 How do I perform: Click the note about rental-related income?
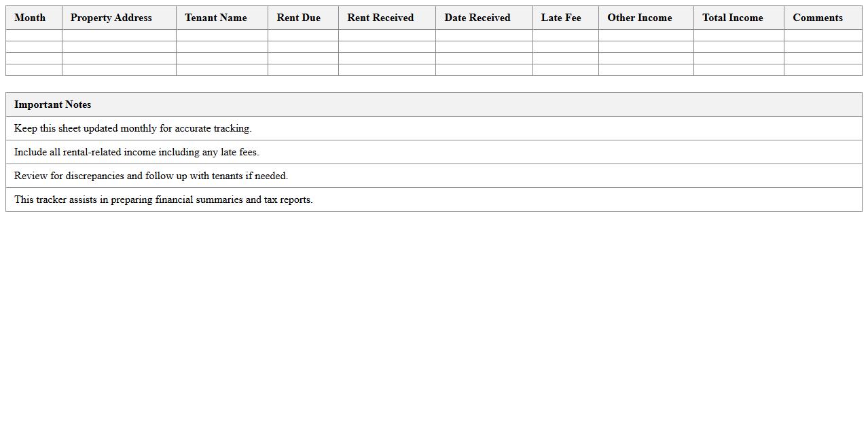(x=137, y=152)
